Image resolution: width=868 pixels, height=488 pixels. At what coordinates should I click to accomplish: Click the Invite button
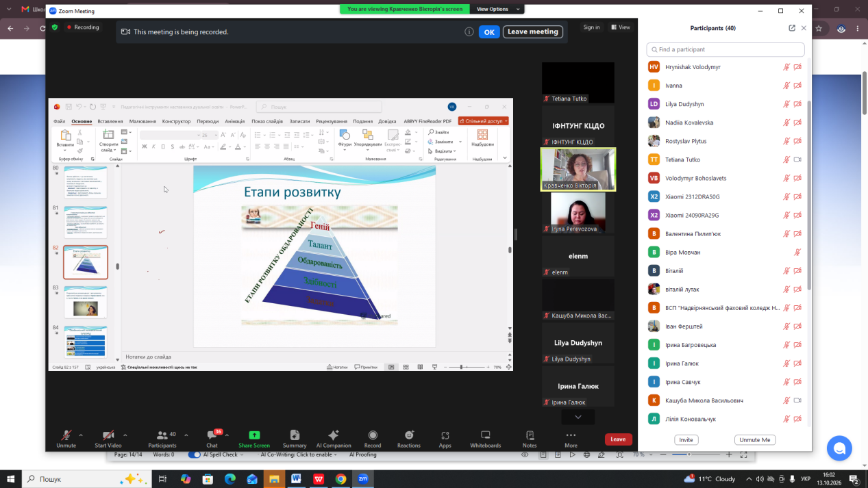[x=686, y=440]
